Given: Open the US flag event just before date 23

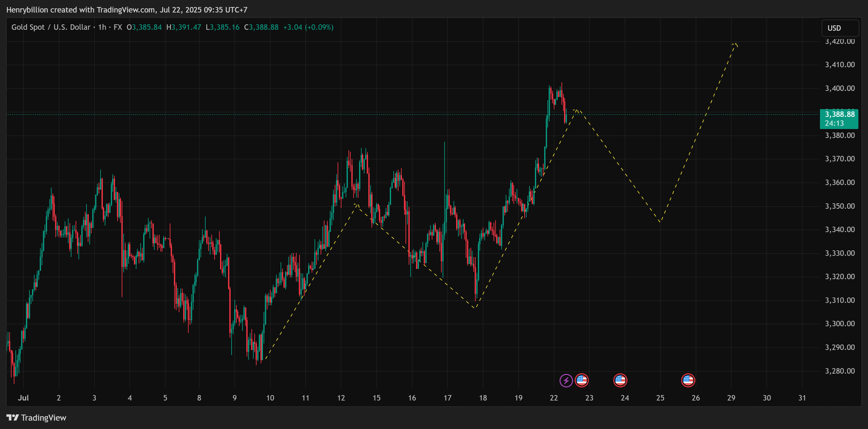Looking at the screenshot, I should (x=582, y=381).
